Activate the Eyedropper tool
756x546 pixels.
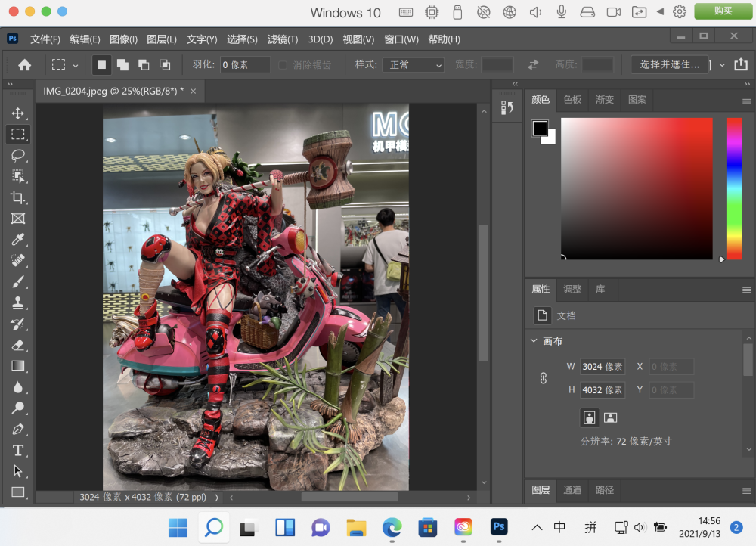coord(18,240)
